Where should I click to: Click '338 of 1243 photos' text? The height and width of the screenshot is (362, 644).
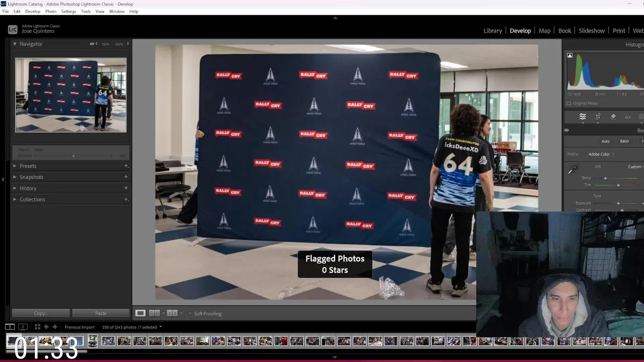(x=119, y=327)
